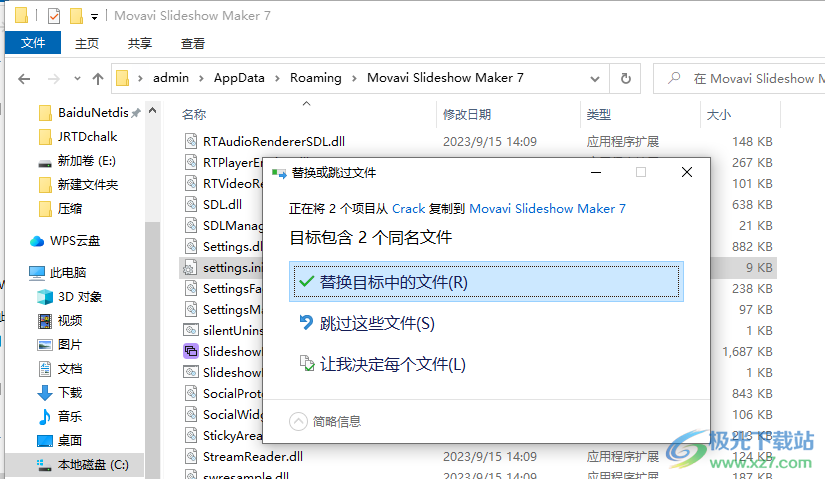Viewport: 825px width, 479px height.
Task: Select SDL.dll file icon
Action: pos(191,204)
